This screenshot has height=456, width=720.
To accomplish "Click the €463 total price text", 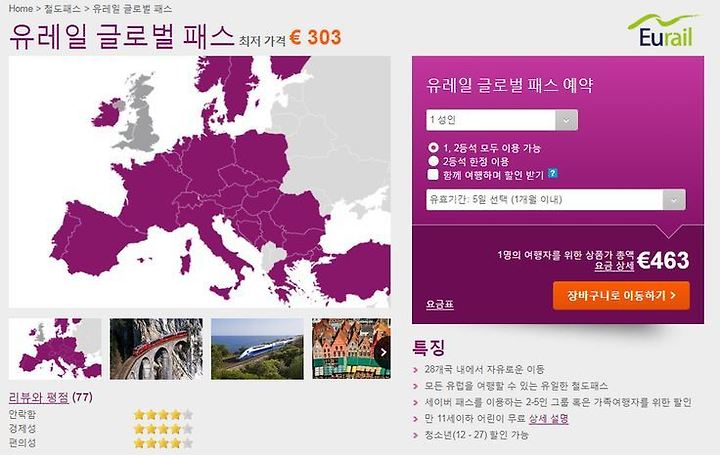I will (x=663, y=260).
